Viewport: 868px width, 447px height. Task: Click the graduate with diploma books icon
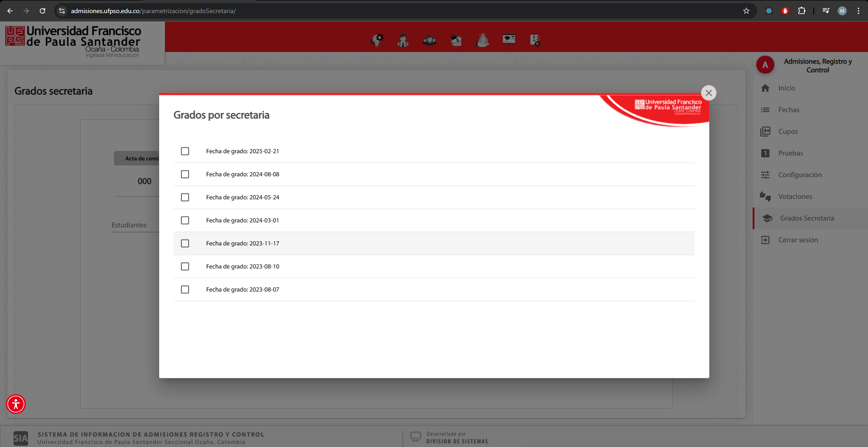point(456,41)
